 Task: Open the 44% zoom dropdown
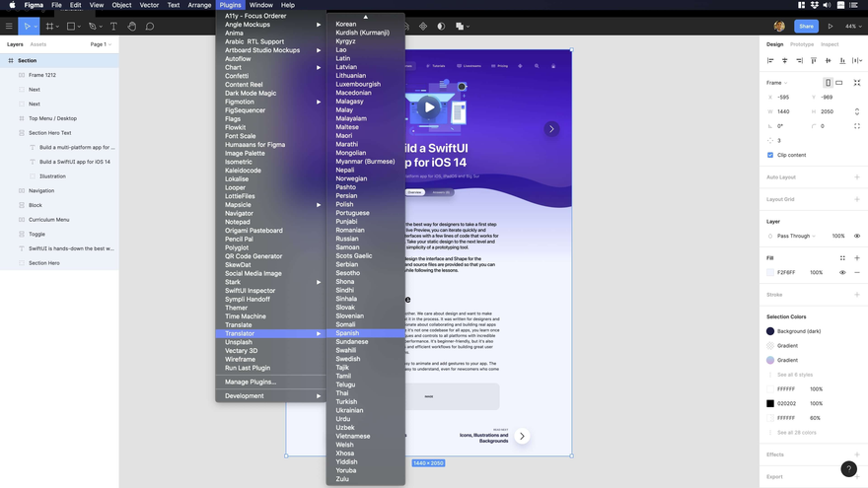pyautogui.click(x=853, y=26)
